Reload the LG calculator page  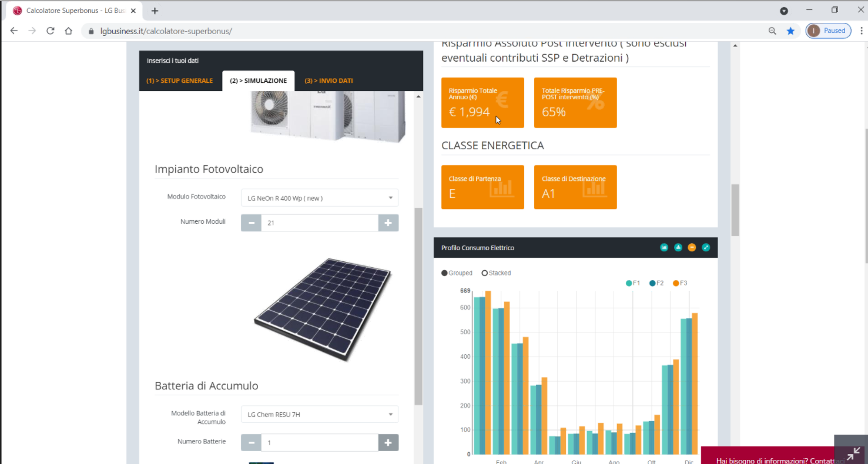[51, 31]
